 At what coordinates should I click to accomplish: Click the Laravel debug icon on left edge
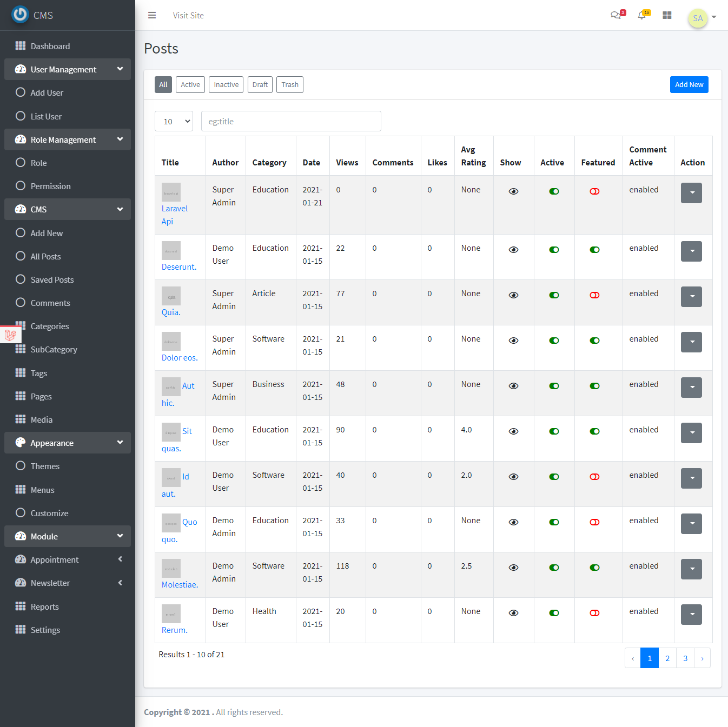pos(10,335)
